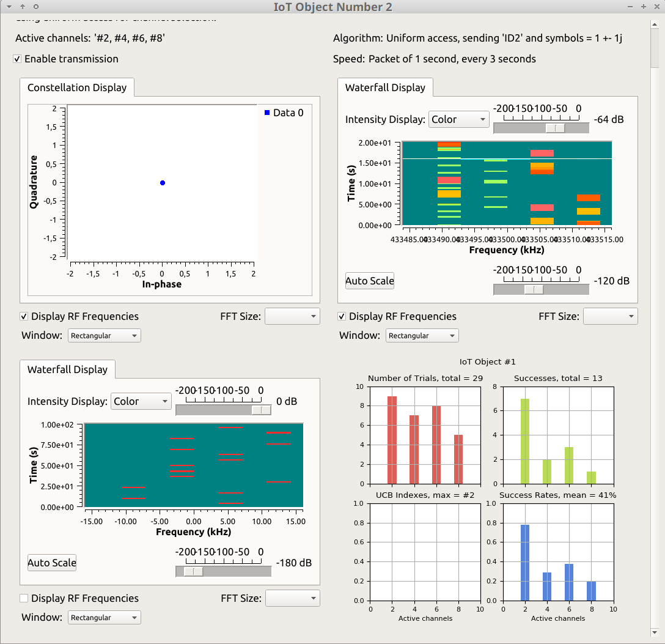Image resolution: width=665 pixels, height=644 pixels.
Task: Click the scrollbar down arrow
Action: pos(655,633)
